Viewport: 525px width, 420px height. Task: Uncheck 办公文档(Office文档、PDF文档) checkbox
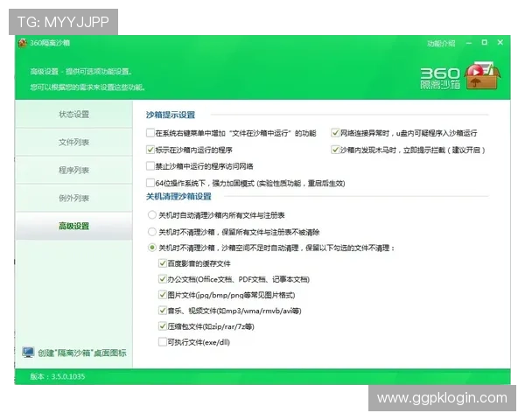click(163, 279)
